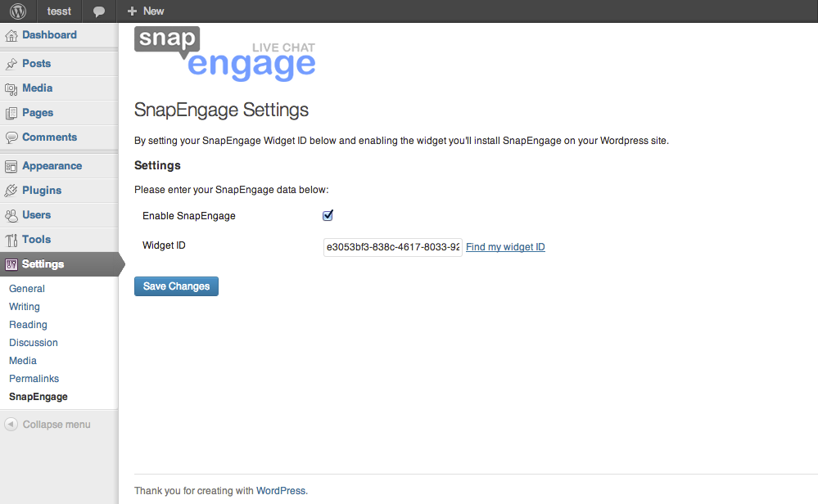
Task: Click the Comments speech bubble icon in sidebar
Action: point(11,137)
